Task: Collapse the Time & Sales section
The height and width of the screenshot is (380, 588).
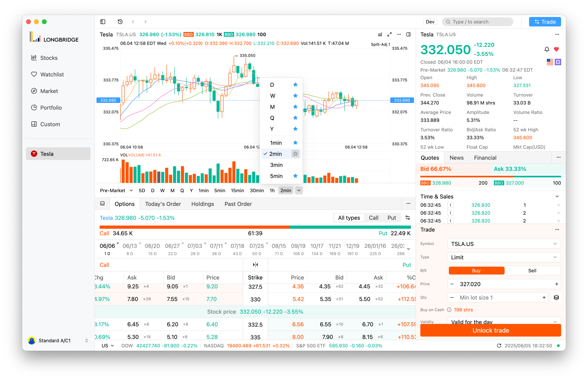Action: 557,196
